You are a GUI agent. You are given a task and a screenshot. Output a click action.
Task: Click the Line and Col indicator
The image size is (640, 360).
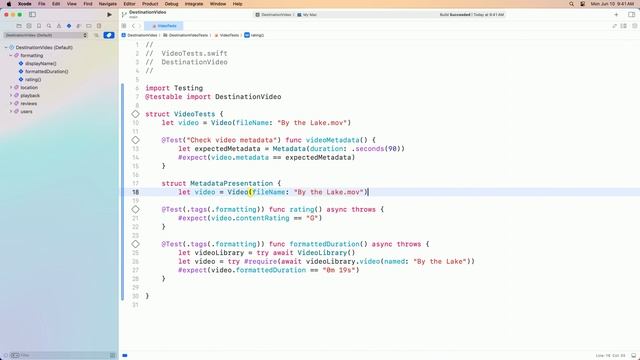pos(610,356)
